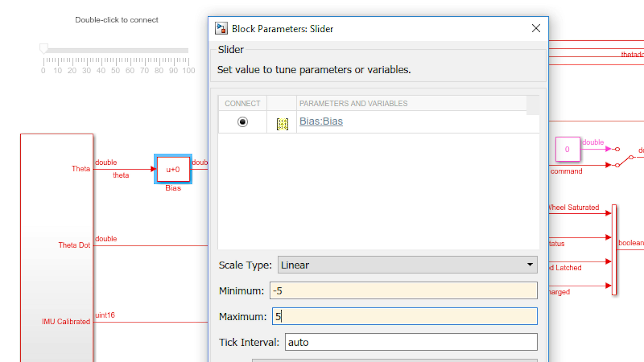The height and width of the screenshot is (362, 644).
Task: Click the manual switch block near command
Action: click(x=624, y=157)
